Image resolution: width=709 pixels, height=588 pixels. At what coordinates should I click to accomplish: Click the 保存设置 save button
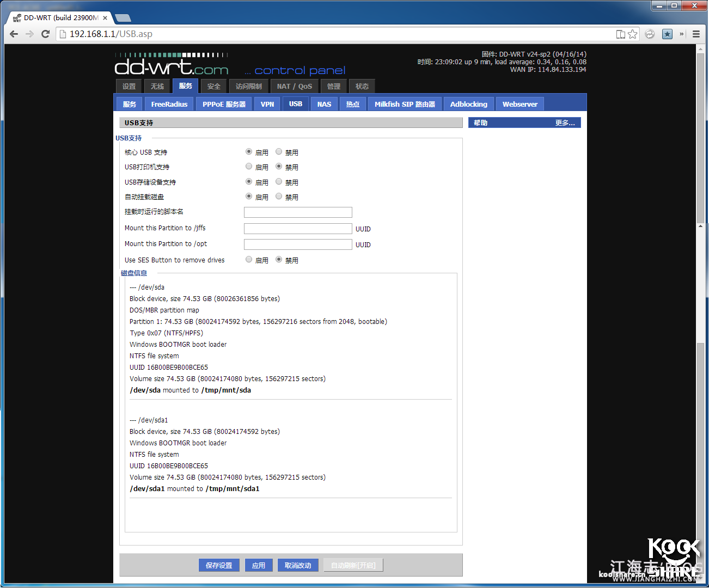point(219,565)
